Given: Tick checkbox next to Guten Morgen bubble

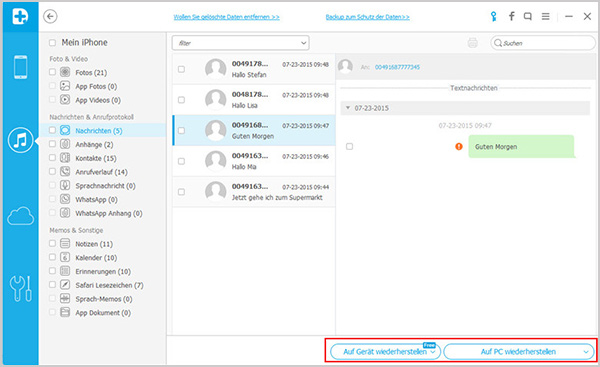Looking at the screenshot, I should pos(349,147).
